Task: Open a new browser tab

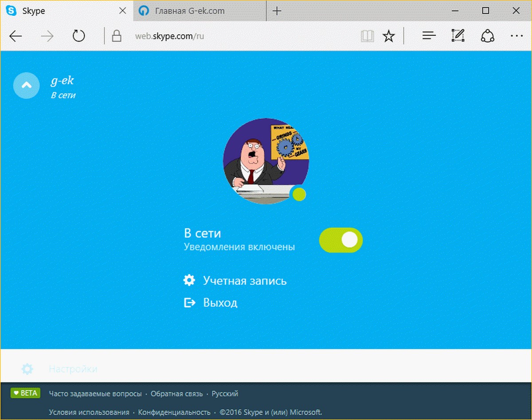Action: tap(277, 11)
